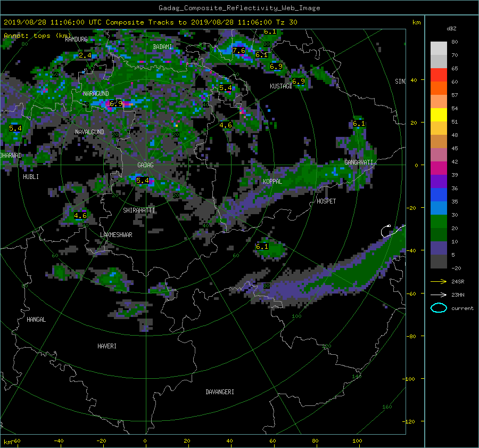Click the HAVERI town label

[x=106, y=346]
